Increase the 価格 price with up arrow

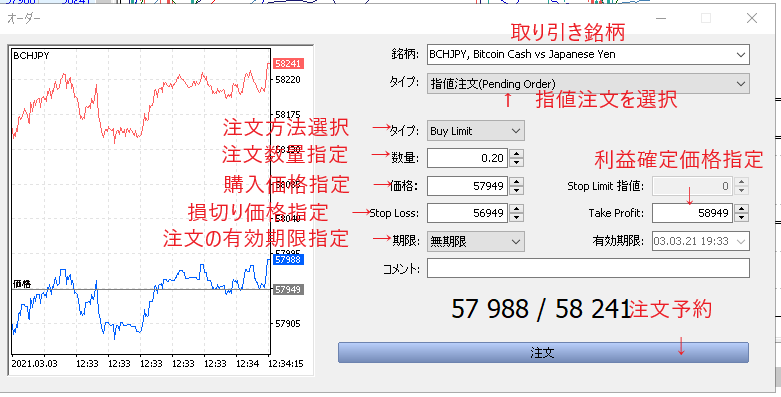tap(517, 182)
